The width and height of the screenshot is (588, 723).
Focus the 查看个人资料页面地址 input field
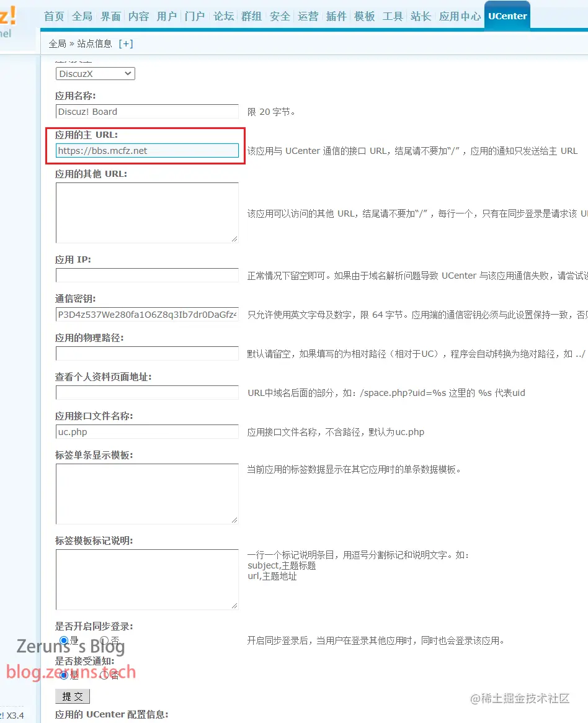pos(147,393)
